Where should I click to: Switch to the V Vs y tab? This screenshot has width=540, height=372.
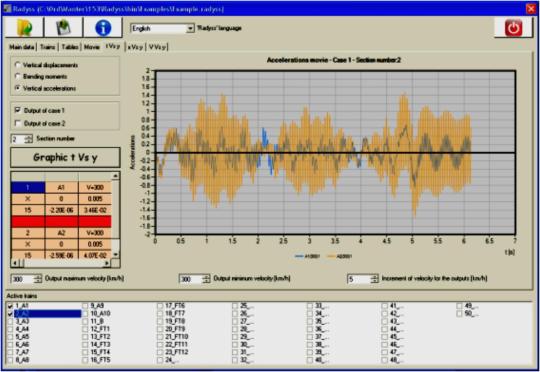[158, 47]
